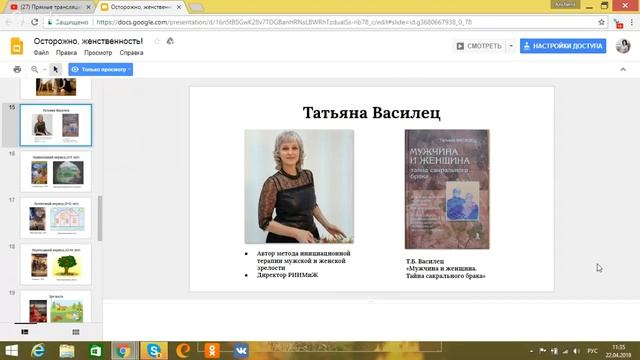Open the 'Только просмотр' mode dropdown
Screen dimensions: 640x360
(x=100, y=69)
